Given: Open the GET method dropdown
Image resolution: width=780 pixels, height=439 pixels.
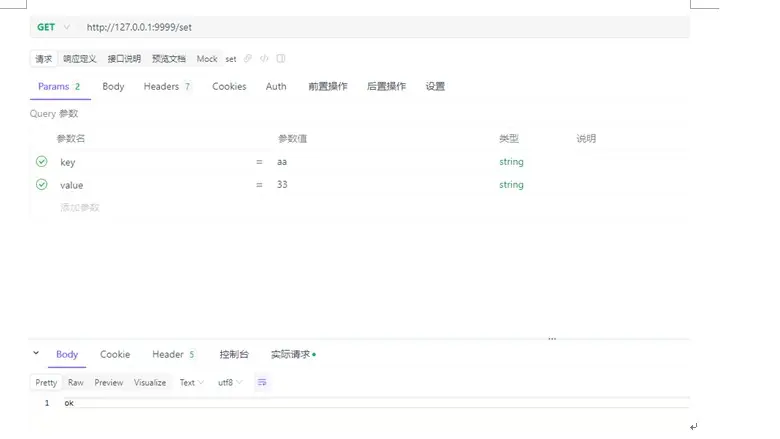Looking at the screenshot, I should click(53, 27).
